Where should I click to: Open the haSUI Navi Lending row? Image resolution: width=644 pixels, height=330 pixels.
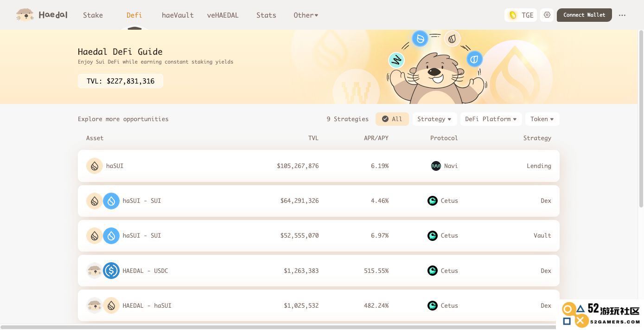(319, 166)
